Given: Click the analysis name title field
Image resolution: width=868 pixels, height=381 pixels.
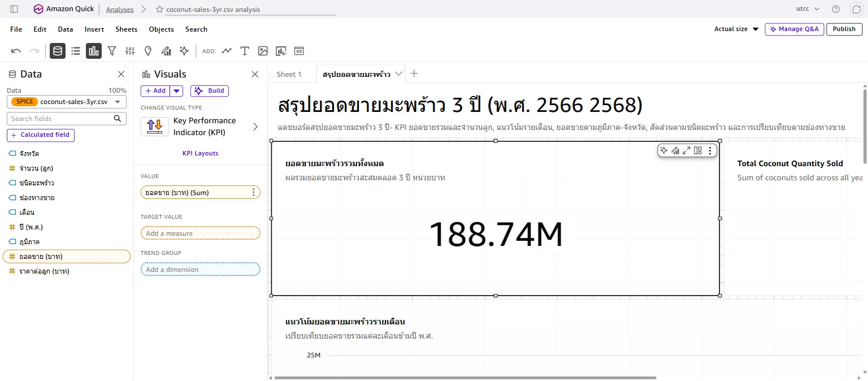Looking at the screenshot, I should 251,10.
